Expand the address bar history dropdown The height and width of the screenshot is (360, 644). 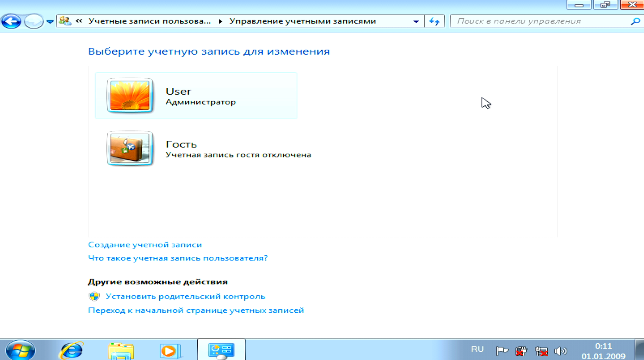point(416,21)
